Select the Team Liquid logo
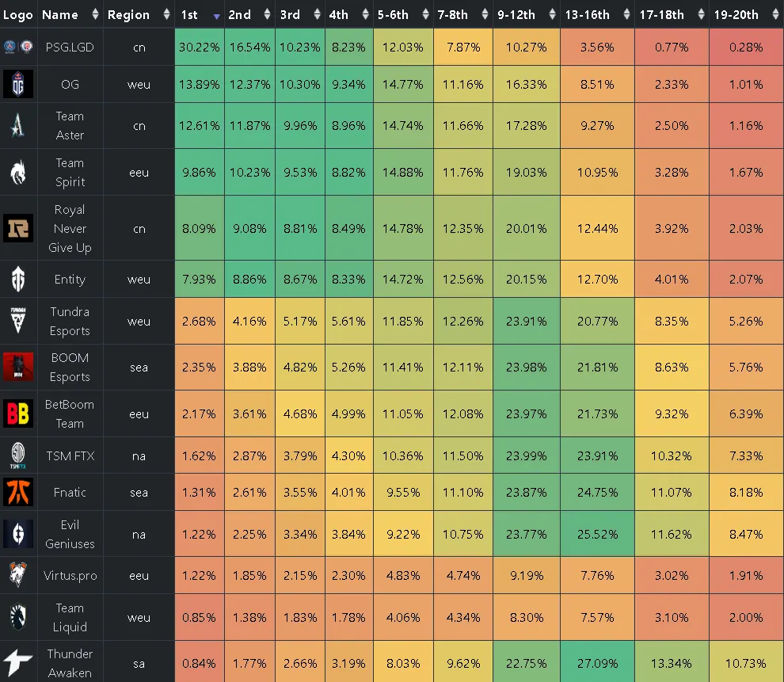 18,617
